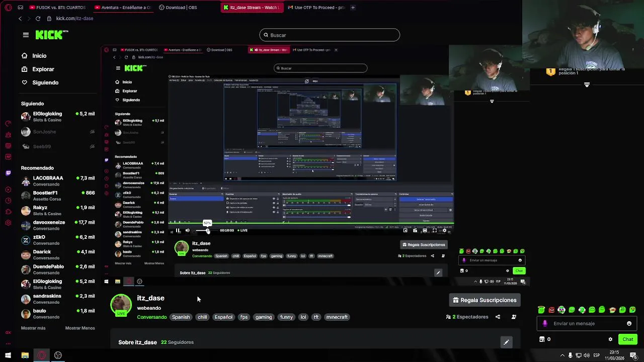Image resolution: width=644 pixels, height=362 pixels.
Task: Open baulo recommended channel
Action: pos(58,314)
